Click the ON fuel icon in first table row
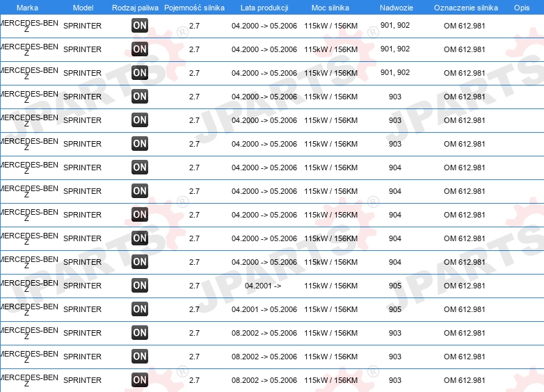This screenshot has width=544, height=392. click(140, 25)
